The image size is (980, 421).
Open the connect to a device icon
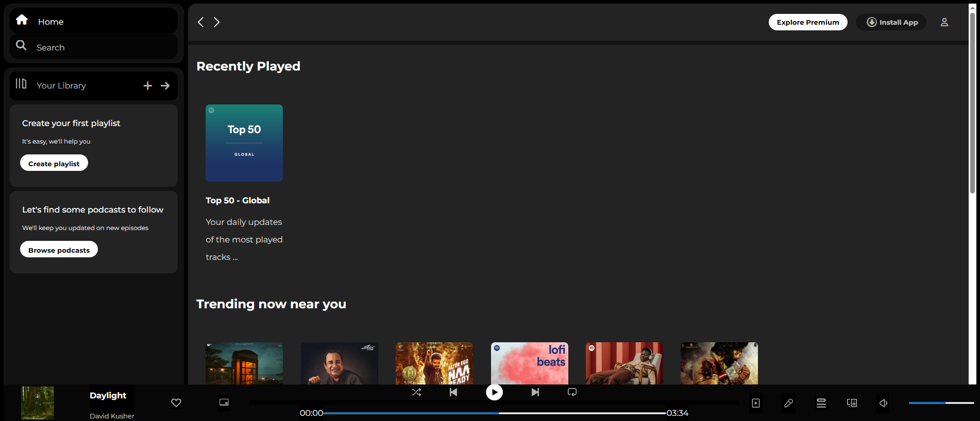pos(852,403)
